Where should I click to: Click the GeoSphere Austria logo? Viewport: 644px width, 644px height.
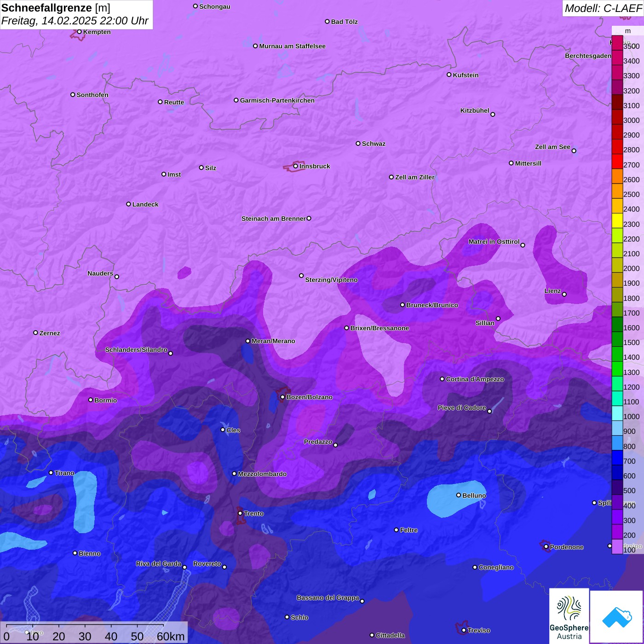click(569, 615)
